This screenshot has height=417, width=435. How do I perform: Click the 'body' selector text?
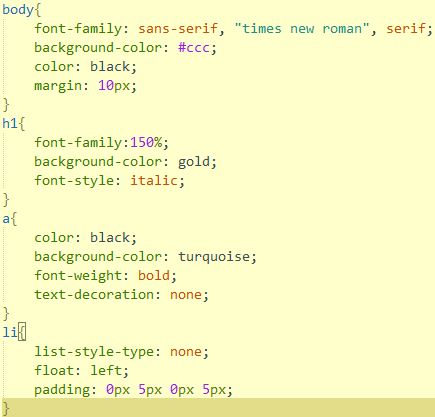click(18, 10)
